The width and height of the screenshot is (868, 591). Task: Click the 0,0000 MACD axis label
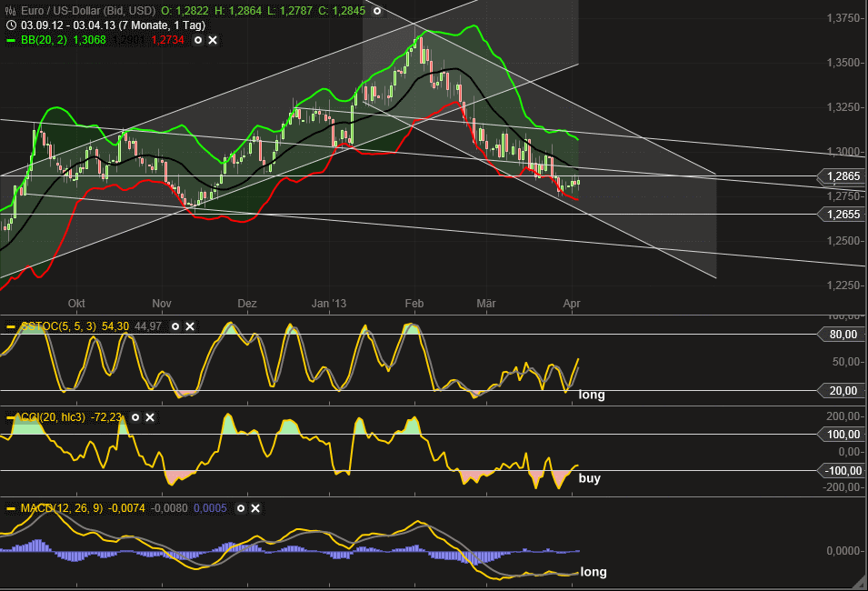point(844,551)
